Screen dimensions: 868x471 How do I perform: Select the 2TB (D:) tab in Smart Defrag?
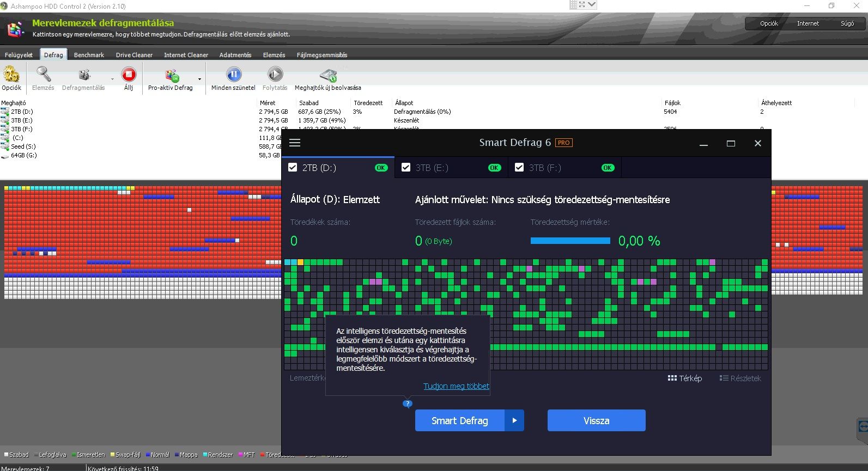pos(338,167)
